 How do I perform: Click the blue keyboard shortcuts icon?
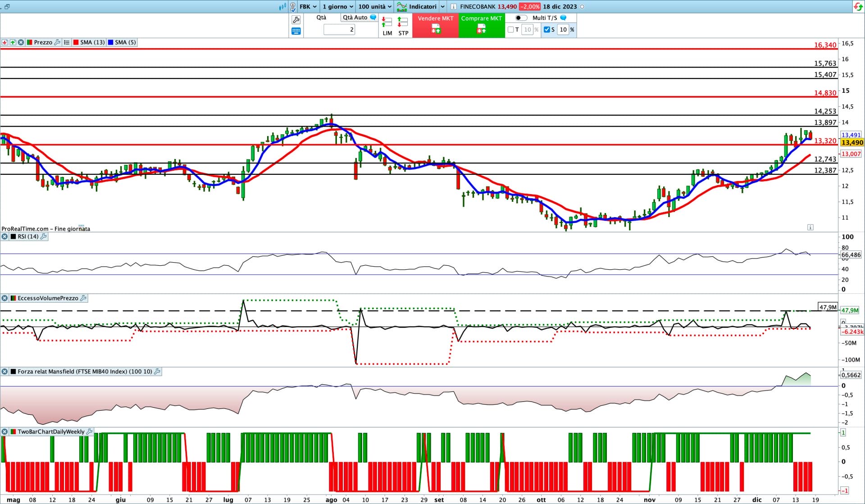pyautogui.click(x=296, y=31)
